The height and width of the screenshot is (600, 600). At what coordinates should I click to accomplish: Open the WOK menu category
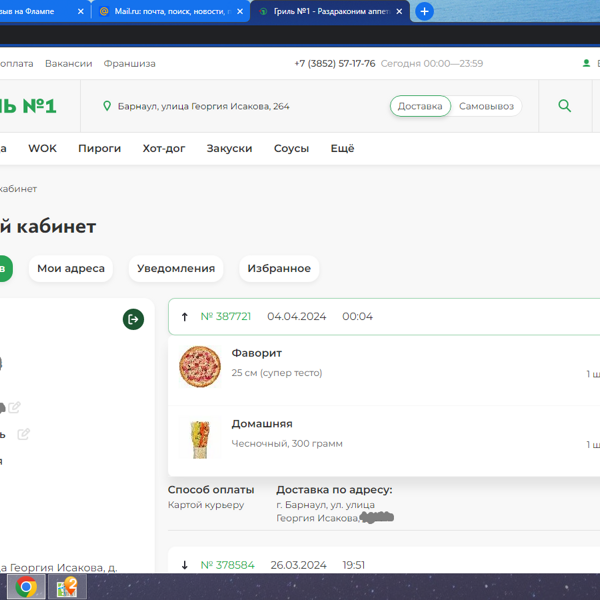coord(42,148)
